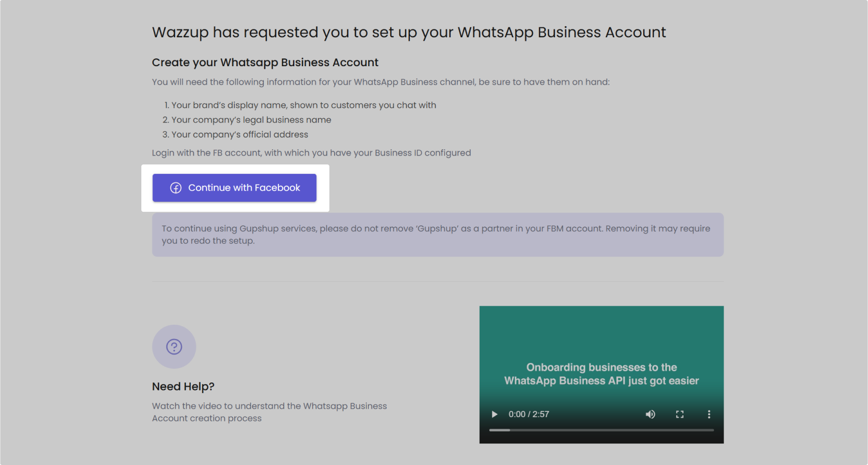Play the onboarding video
Image resolution: width=868 pixels, height=465 pixels.
click(494, 414)
